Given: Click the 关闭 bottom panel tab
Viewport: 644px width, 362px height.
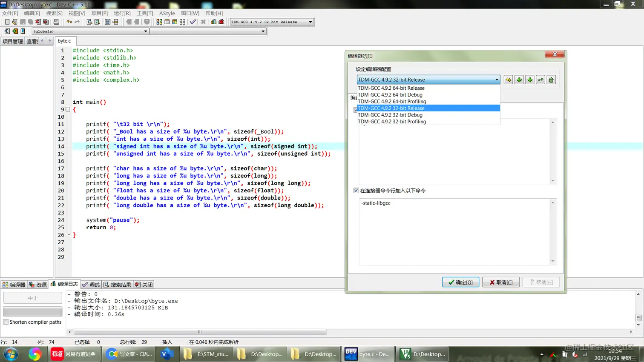Looking at the screenshot, I should tap(144, 285).
